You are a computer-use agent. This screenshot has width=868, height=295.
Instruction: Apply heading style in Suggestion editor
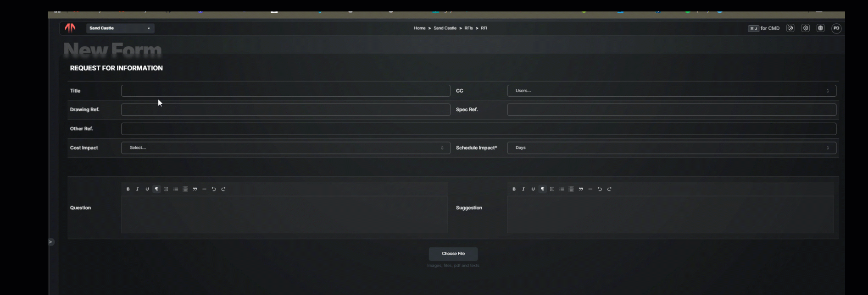coord(552,189)
